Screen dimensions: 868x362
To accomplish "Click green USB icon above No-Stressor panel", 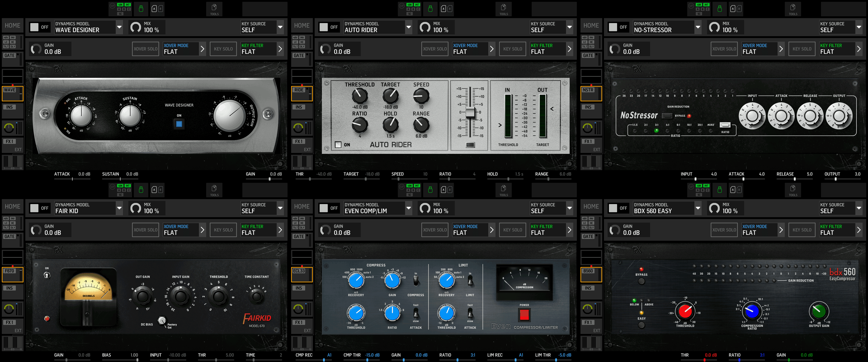I will click(x=719, y=9).
